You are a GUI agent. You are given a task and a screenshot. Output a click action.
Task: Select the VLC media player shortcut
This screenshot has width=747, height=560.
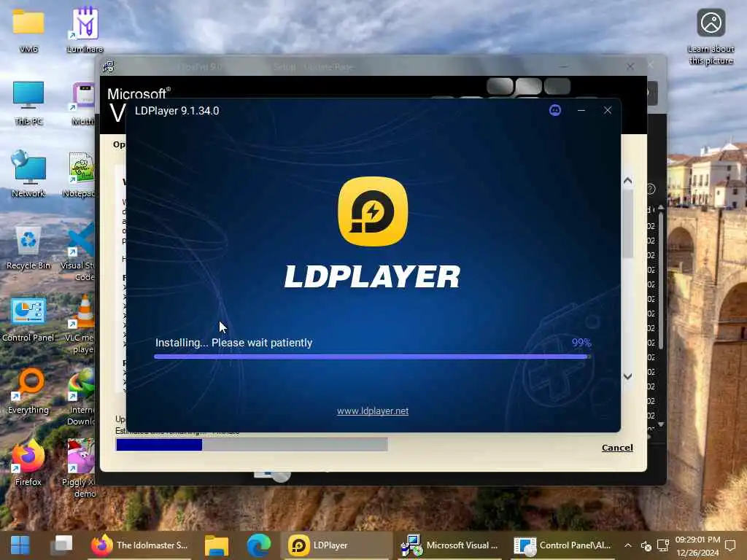[x=80, y=324]
